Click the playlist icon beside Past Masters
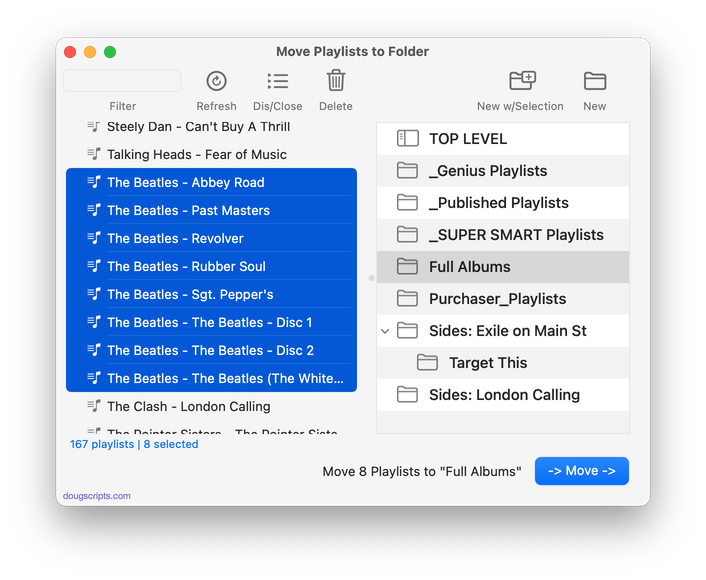Screen dimensions: 706x580 click(x=94, y=210)
